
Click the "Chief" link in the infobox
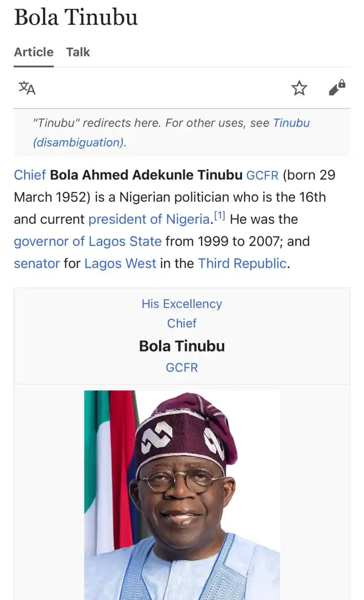(182, 323)
